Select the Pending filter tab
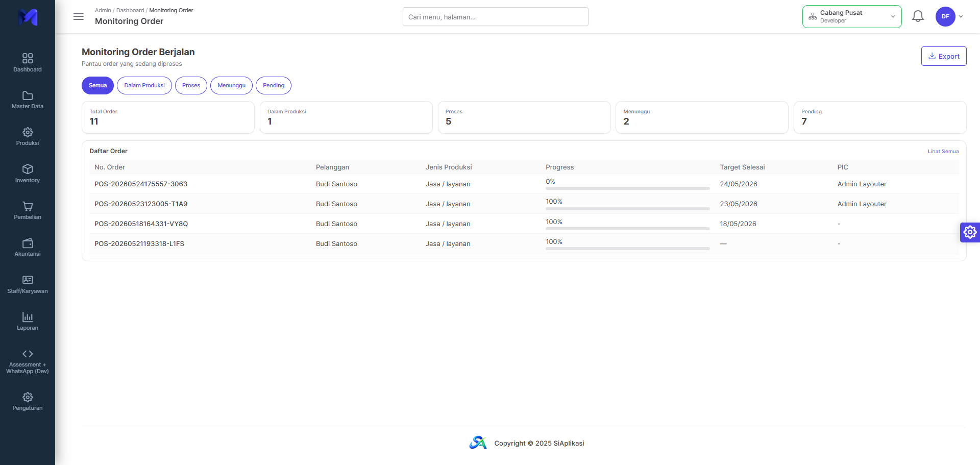Screen dimensions: 980x465 [x=274, y=85]
